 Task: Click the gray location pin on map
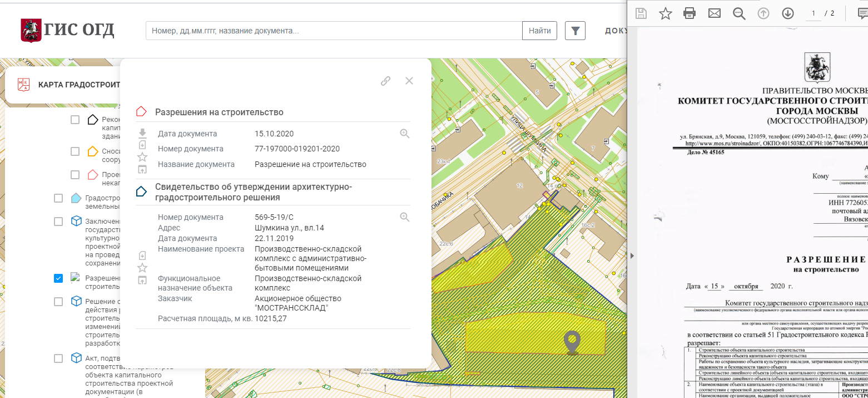coord(571,343)
